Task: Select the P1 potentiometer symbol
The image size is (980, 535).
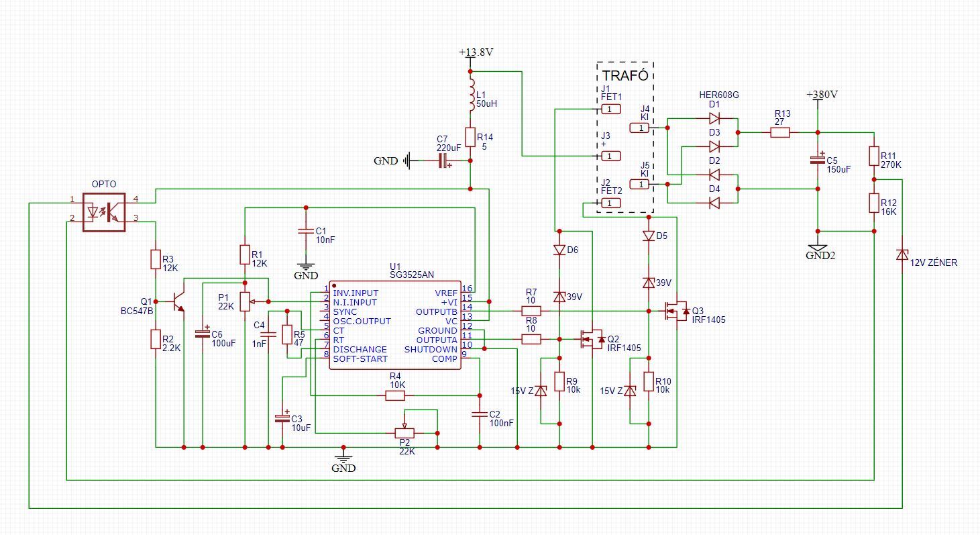Action: [x=246, y=301]
